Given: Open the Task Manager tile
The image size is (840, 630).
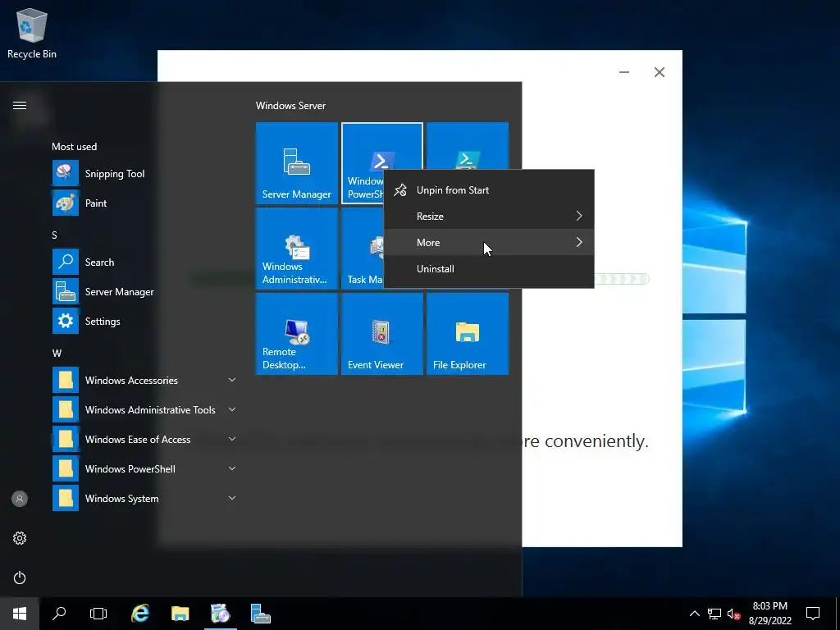Looking at the screenshot, I should (363, 248).
